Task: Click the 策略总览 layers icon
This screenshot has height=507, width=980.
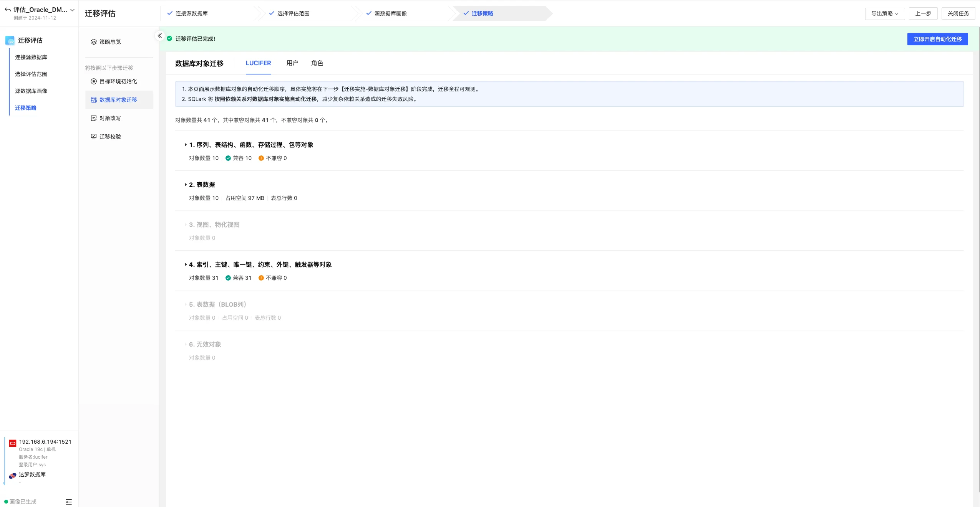Action: pyautogui.click(x=93, y=42)
